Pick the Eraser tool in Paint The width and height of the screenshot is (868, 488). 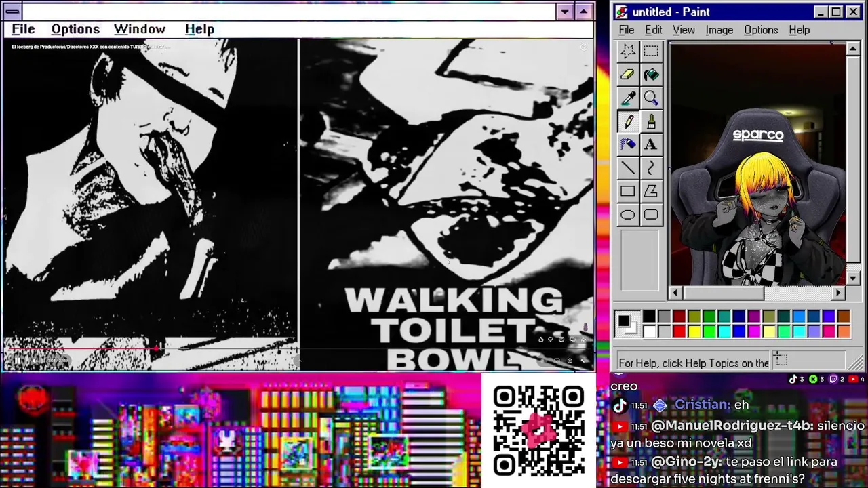tap(627, 75)
